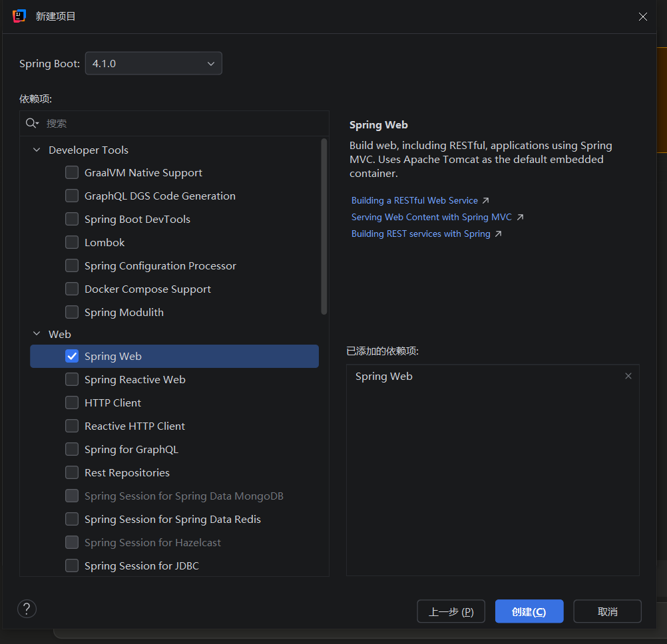Tick the Lombok checkbox
This screenshot has height=644, width=667.
pos(72,242)
